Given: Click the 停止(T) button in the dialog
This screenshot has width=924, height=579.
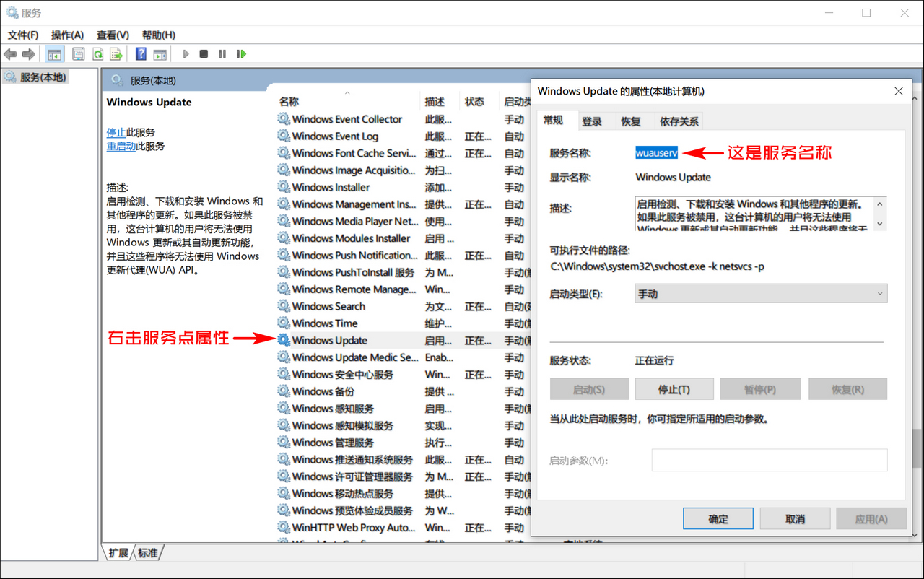Looking at the screenshot, I should click(674, 389).
